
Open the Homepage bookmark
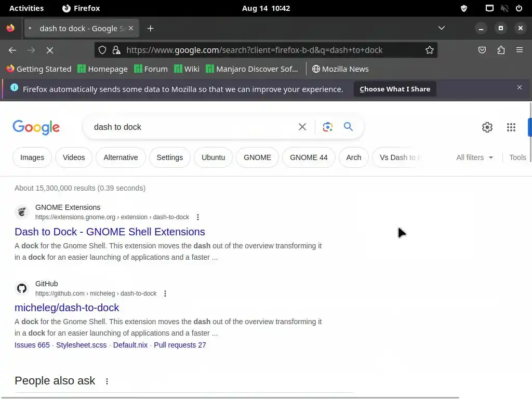coord(102,69)
